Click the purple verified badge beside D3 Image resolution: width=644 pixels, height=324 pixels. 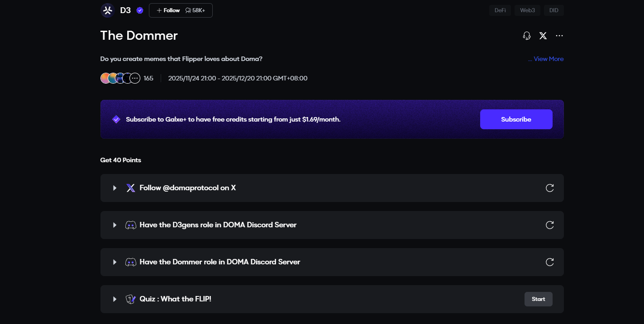(140, 10)
